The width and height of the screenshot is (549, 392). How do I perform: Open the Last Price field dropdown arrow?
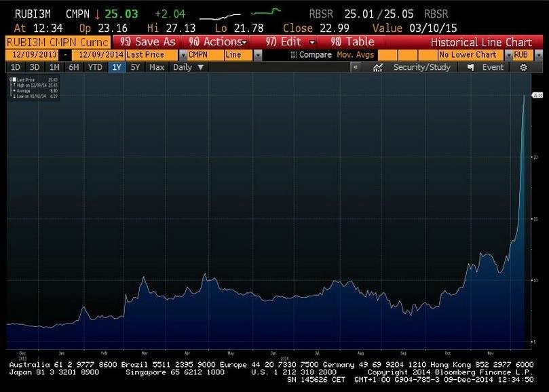[x=183, y=56]
